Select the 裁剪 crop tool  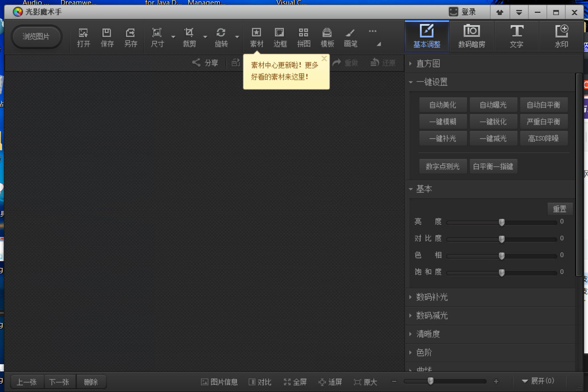(x=189, y=38)
